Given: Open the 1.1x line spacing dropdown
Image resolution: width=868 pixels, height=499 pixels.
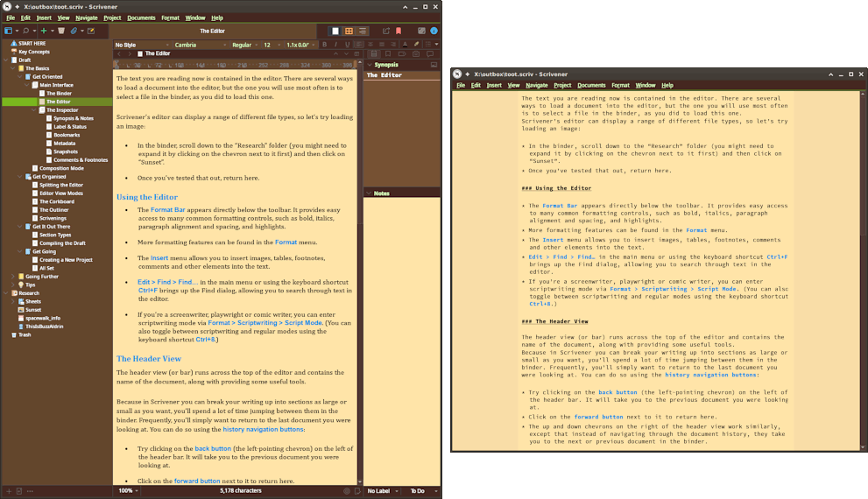Looking at the screenshot, I should pos(300,45).
